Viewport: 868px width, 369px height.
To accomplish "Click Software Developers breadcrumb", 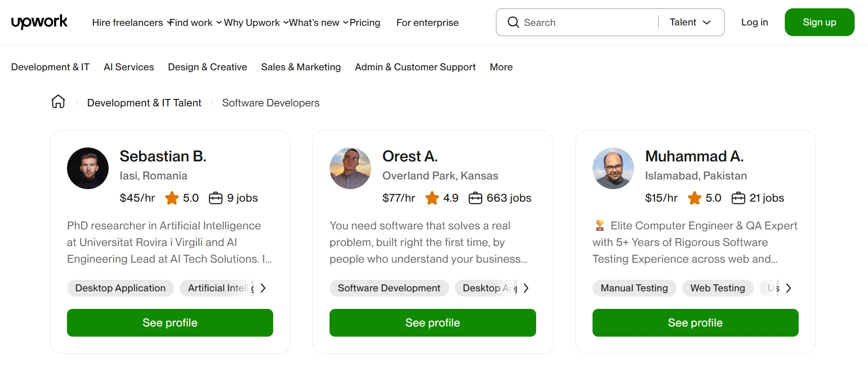I will (x=271, y=103).
